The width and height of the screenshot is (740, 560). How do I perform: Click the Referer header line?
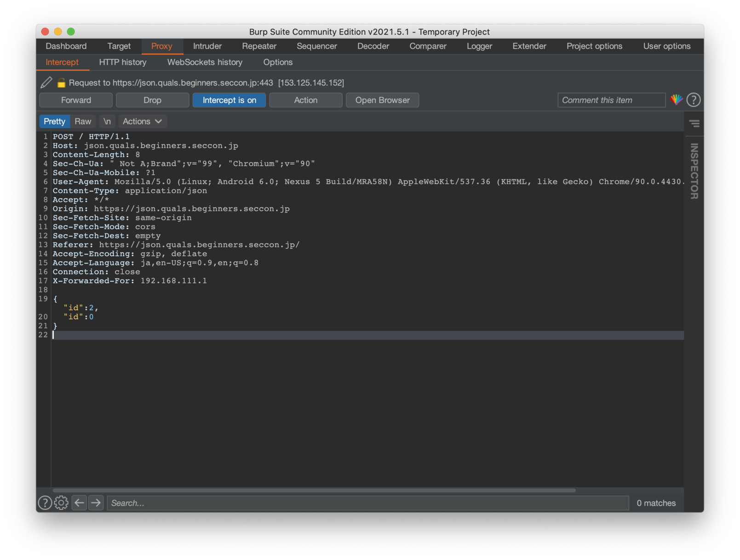pos(176,245)
